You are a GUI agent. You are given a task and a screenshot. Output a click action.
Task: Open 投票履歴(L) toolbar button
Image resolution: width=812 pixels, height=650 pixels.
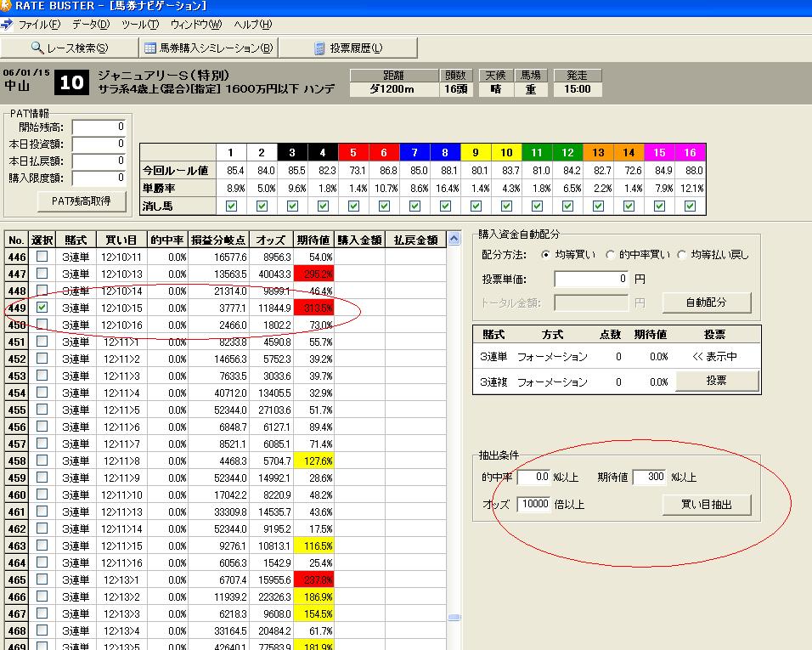coord(348,48)
